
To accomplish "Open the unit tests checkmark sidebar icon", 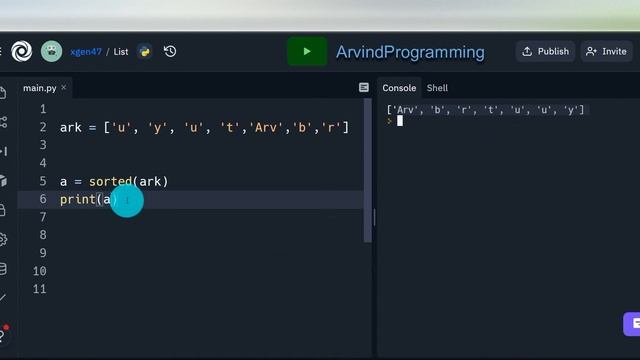I will coord(3,298).
